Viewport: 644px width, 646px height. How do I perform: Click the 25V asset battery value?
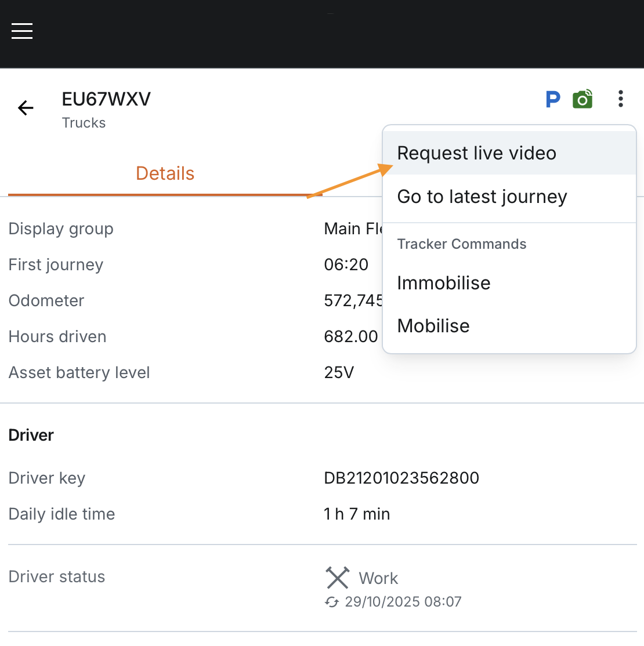tap(339, 372)
